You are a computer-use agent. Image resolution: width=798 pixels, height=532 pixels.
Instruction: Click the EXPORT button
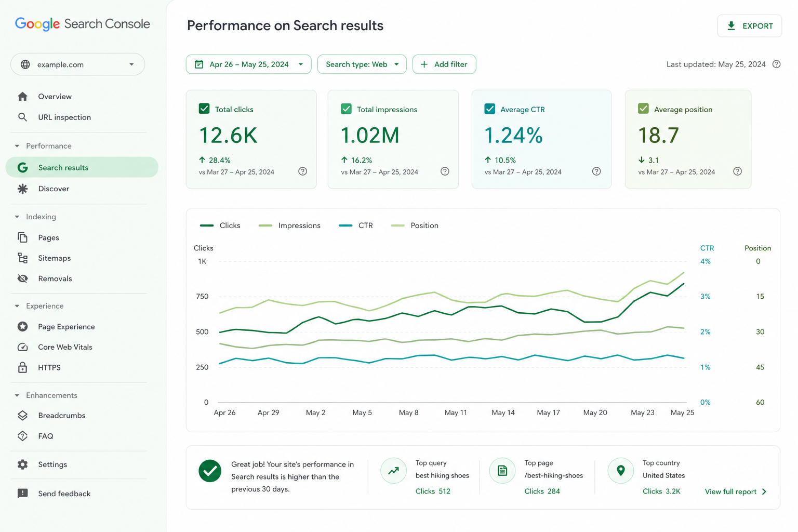749,25
